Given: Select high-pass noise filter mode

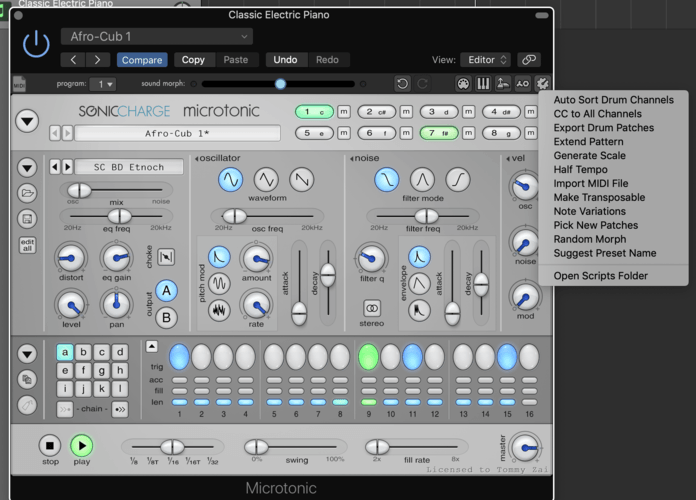Looking at the screenshot, I should [458, 180].
